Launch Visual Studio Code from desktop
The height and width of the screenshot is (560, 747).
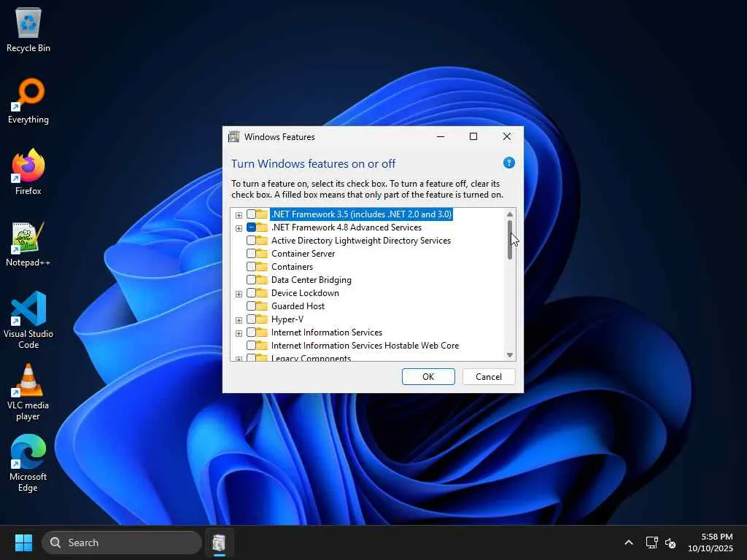coord(28,320)
